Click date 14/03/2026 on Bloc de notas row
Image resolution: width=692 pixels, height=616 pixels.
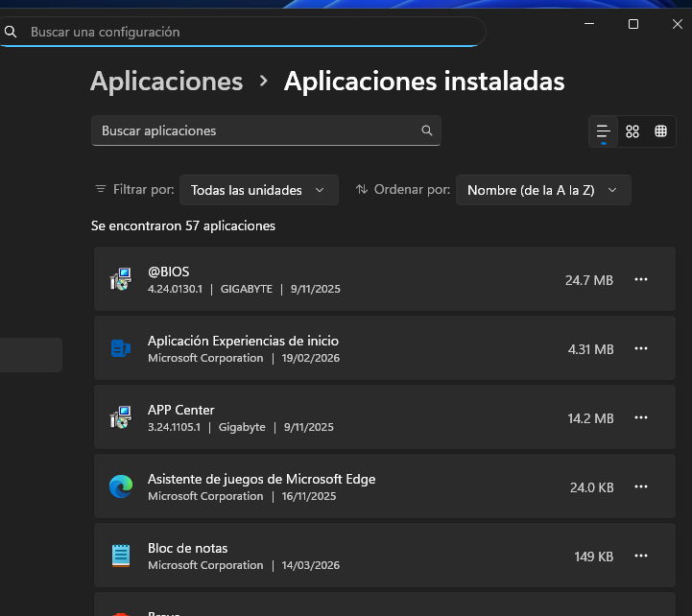tap(311, 565)
